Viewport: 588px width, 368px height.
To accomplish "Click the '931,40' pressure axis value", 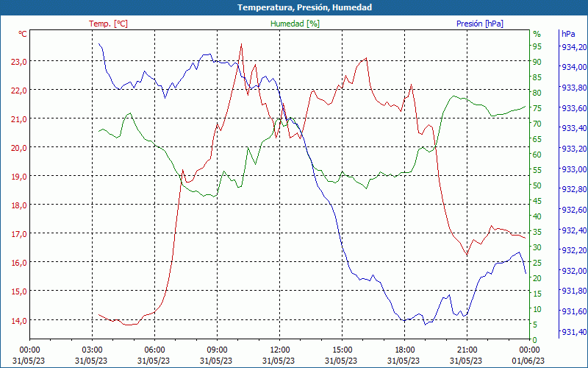I will (573, 332).
